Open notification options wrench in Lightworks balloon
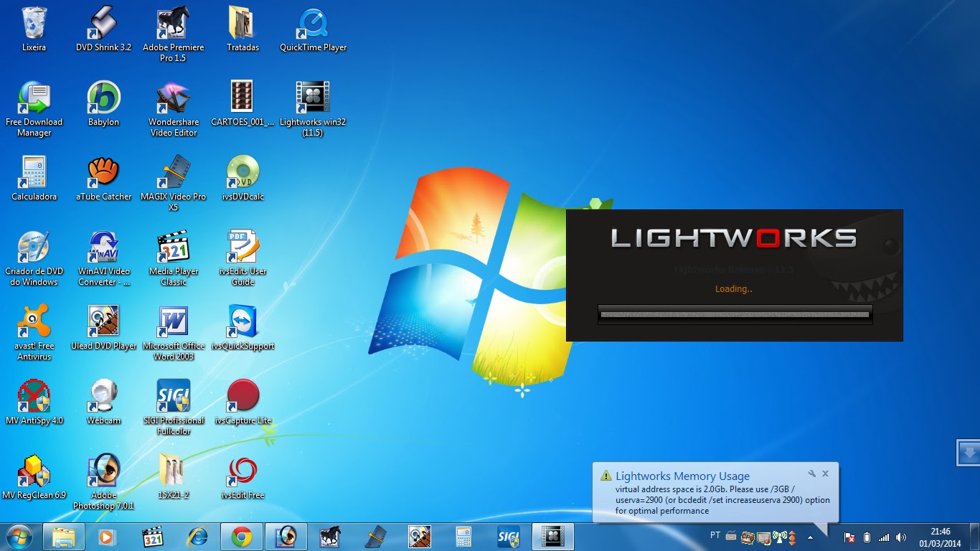This screenshot has width=980, height=551. tap(812, 474)
